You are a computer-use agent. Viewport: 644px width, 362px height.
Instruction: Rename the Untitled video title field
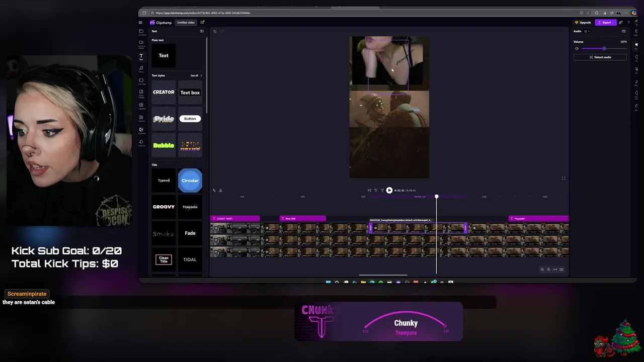tap(186, 23)
